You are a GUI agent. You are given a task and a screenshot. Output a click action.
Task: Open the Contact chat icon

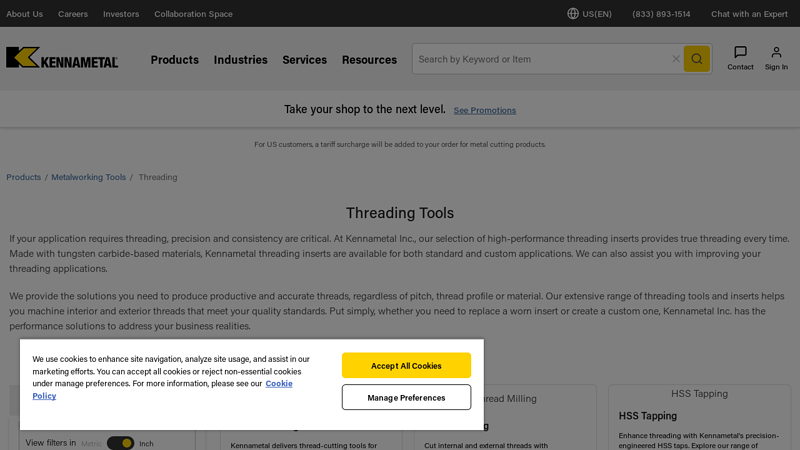[x=740, y=53]
